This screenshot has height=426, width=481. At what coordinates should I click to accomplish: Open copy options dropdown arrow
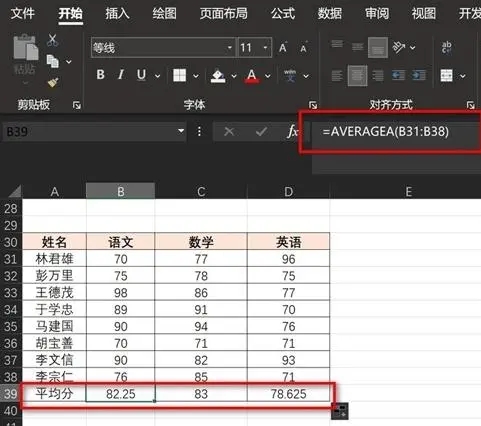68,62
